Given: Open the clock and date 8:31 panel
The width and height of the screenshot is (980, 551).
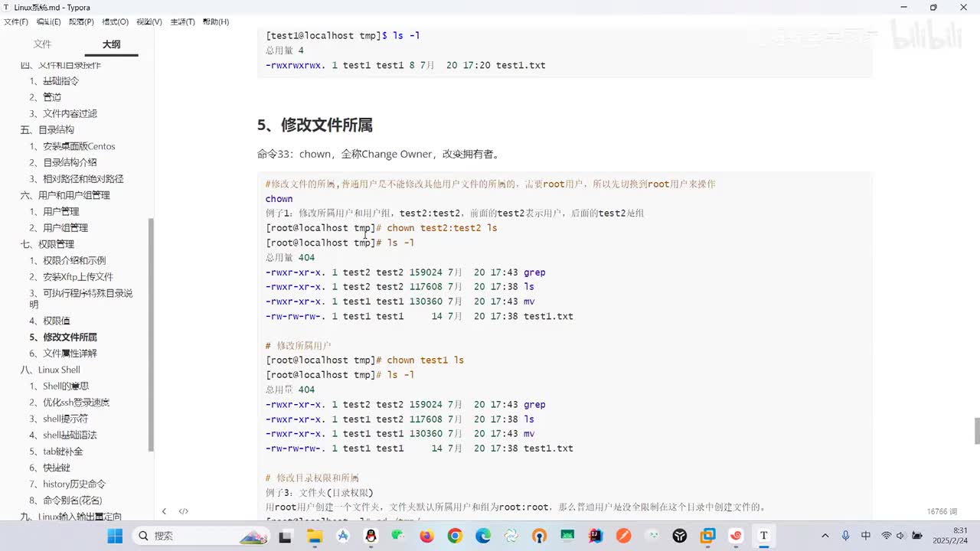Looking at the screenshot, I should click(952, 536).
